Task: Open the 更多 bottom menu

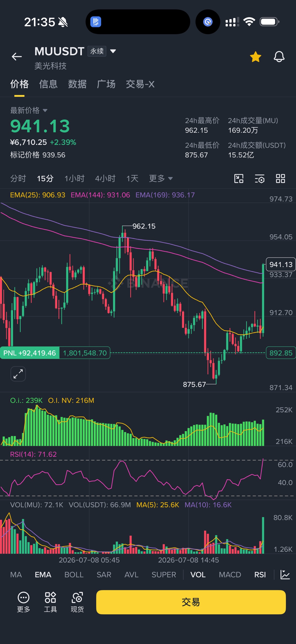Action: pos(23,602)
